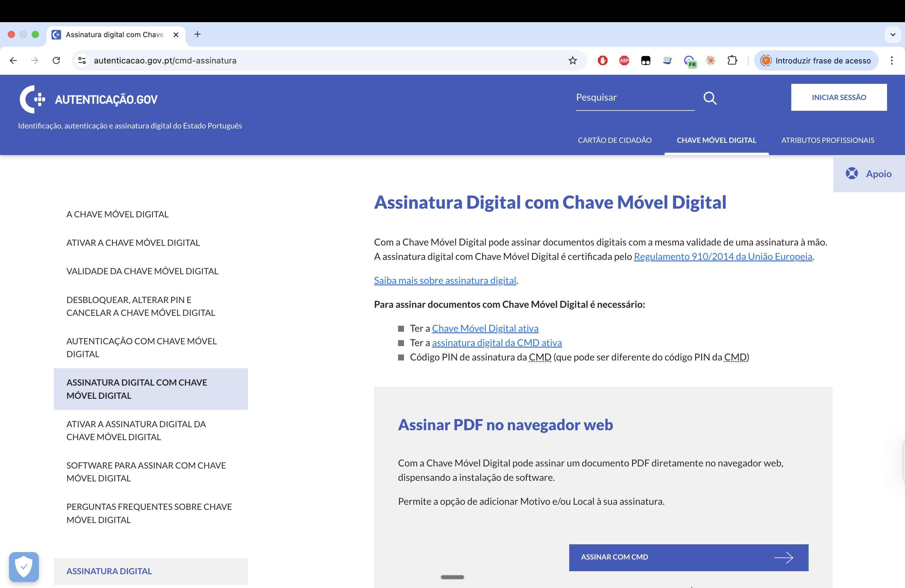Click the shield icon at bottom left
Viewport: 905px width, 588px height.
point(24,567)
